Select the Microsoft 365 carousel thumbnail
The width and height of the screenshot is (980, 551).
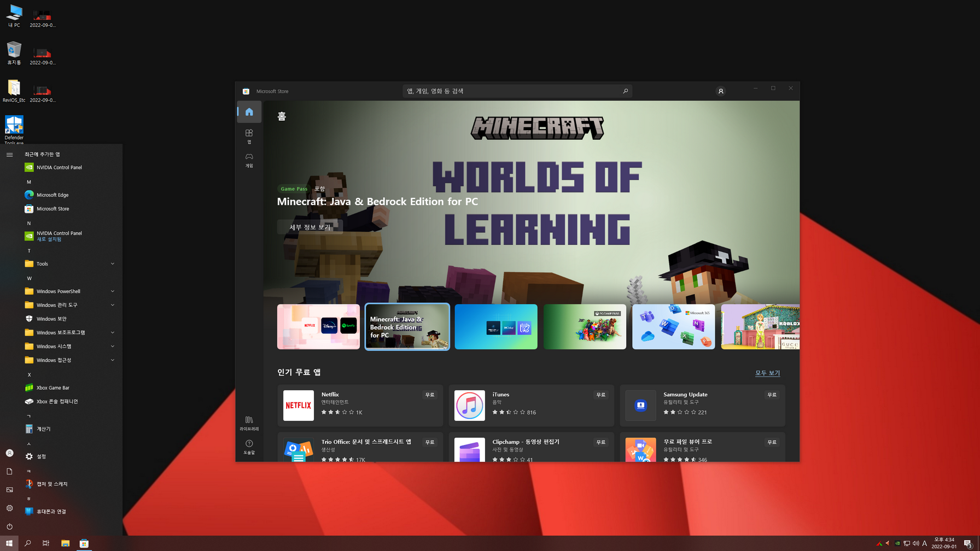(x=673, y=327)
